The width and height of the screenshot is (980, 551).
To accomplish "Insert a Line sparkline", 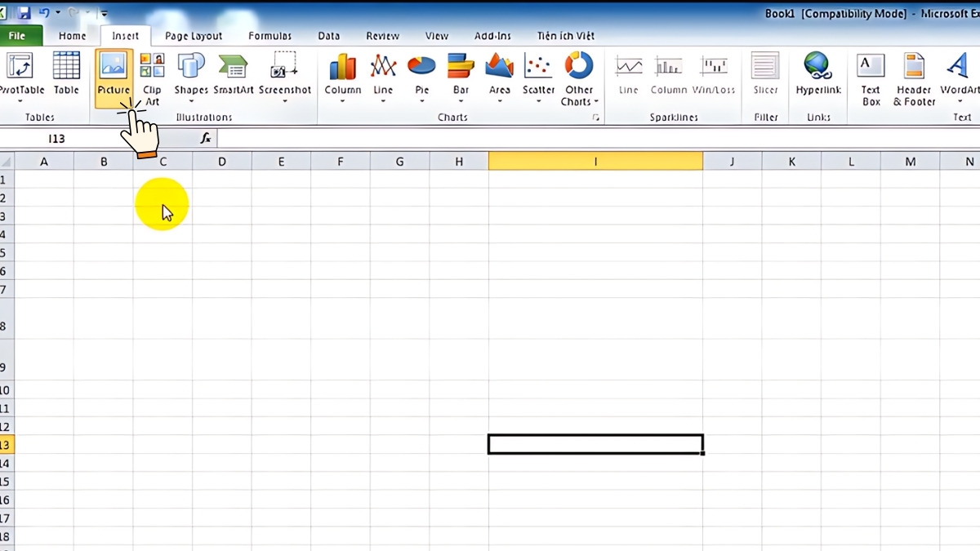I will point(627,78).
